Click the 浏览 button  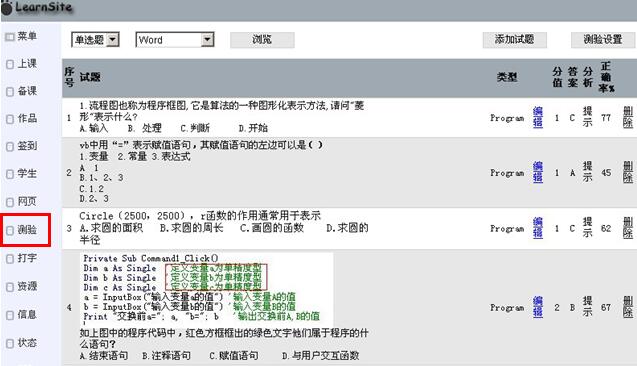pyautogui.click(x=262, y=40)
